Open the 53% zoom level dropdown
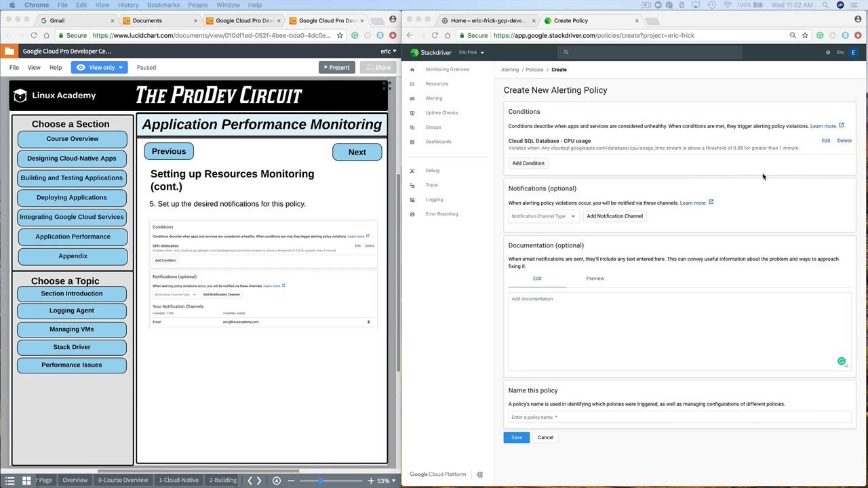The image size is (868, 488). point(386,481)
